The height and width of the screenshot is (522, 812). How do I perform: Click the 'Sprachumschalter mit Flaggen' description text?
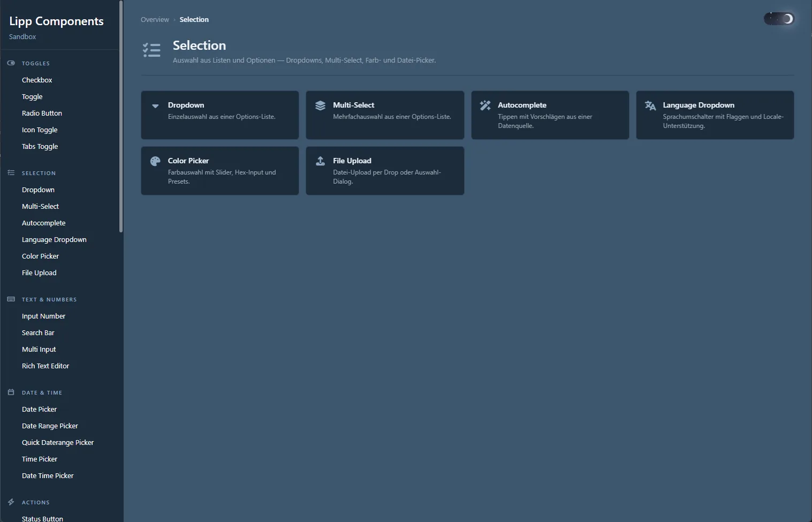pos(723,122)
